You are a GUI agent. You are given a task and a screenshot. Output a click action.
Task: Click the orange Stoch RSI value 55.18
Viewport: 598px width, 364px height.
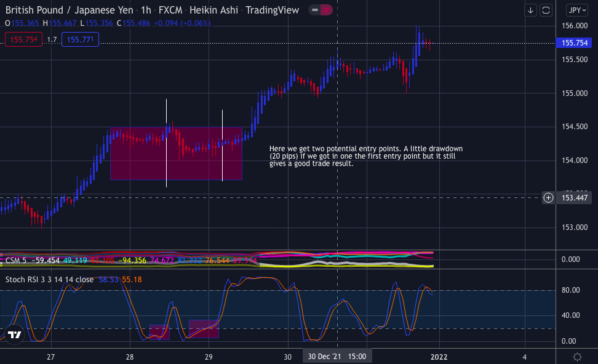tap(132, 279)
